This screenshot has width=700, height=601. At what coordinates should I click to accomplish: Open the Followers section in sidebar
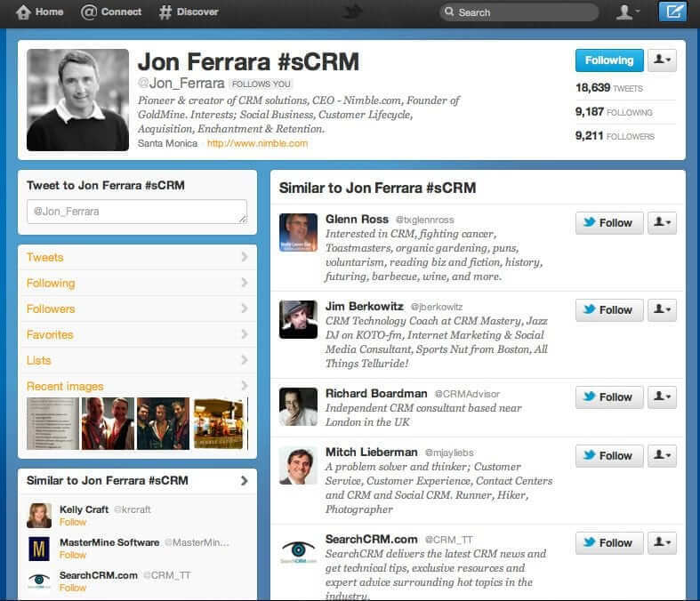pos(137,309)
